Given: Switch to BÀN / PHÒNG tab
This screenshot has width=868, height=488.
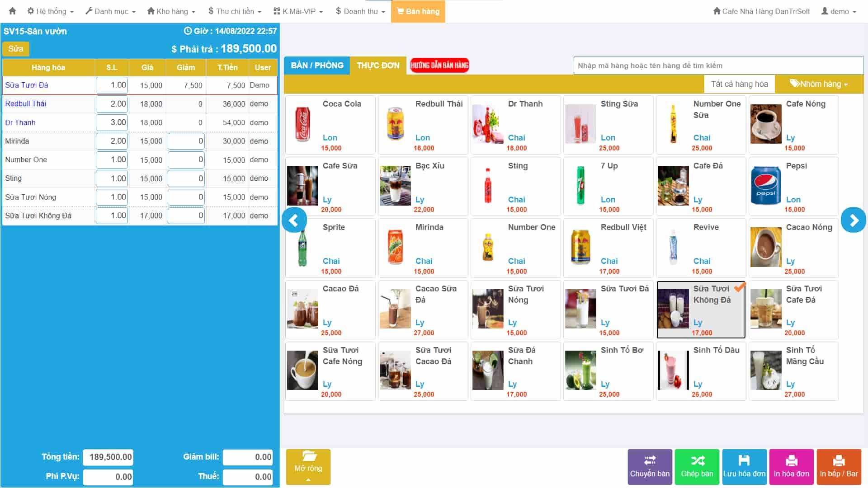Looking at the screenshot, I should tap(317, 66).
